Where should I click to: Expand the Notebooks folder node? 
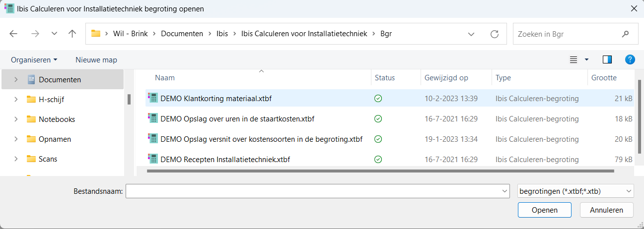pyautogui.click(x=16, y=119)
